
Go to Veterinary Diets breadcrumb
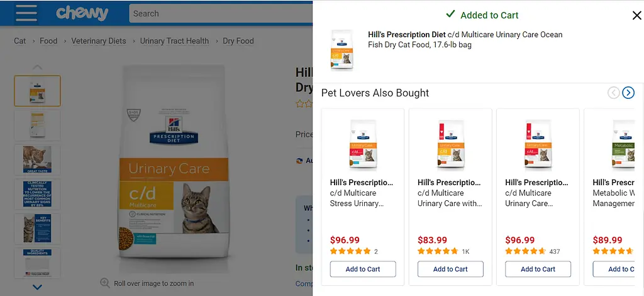(99, 41)
